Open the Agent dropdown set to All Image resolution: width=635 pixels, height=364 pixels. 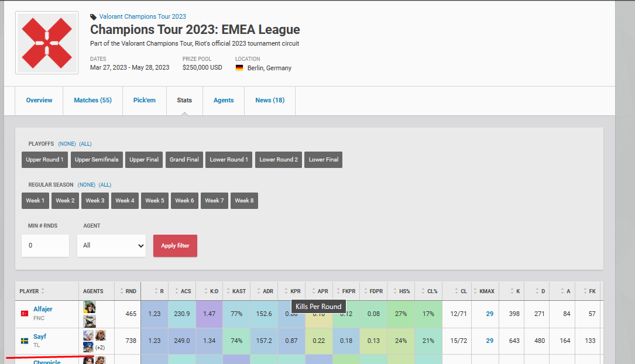(x=111, y=245)
